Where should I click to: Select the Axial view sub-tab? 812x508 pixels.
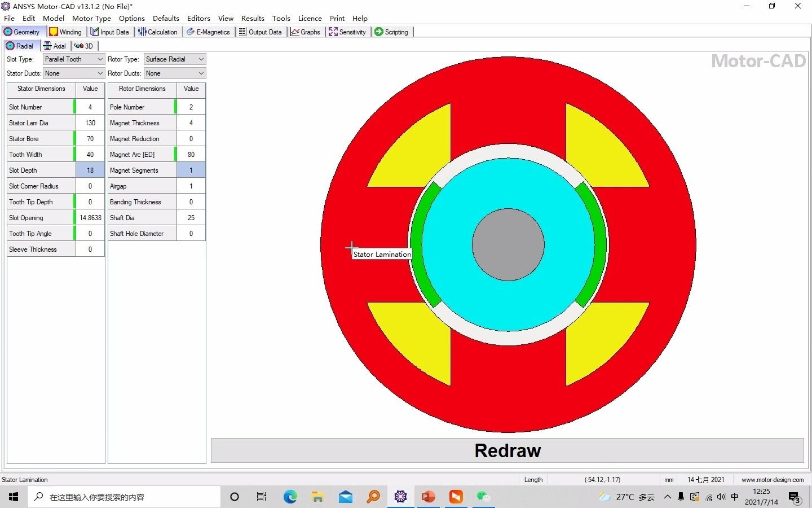pos(55,46)
